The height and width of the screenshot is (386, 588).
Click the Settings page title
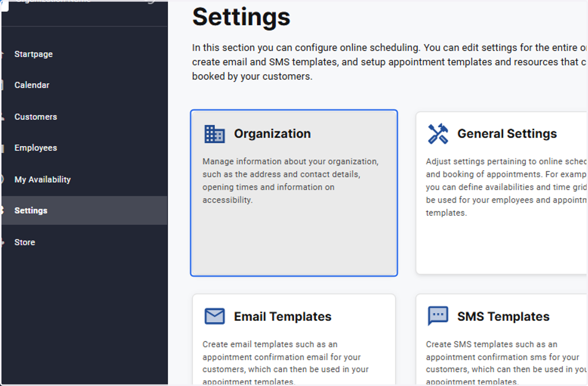241,17
